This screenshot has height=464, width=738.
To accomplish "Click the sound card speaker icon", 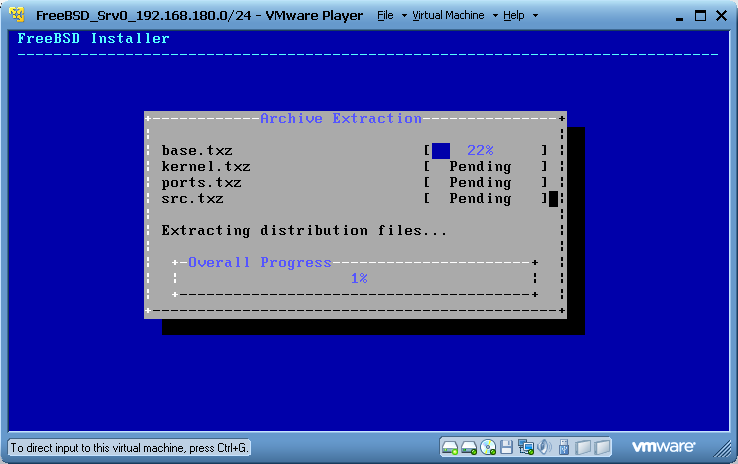I will (545, 447).
